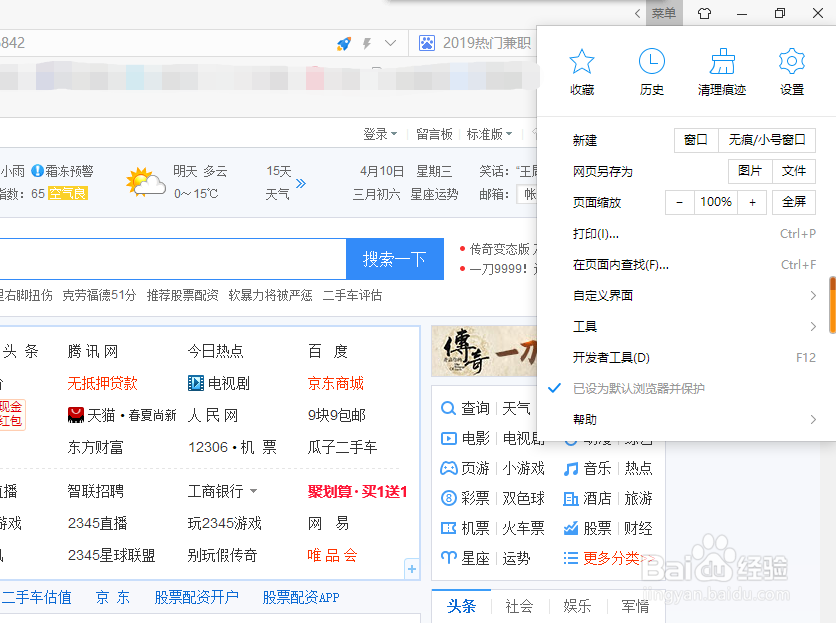Click the sunny cloud weather icon

click(x=146, y=182)
